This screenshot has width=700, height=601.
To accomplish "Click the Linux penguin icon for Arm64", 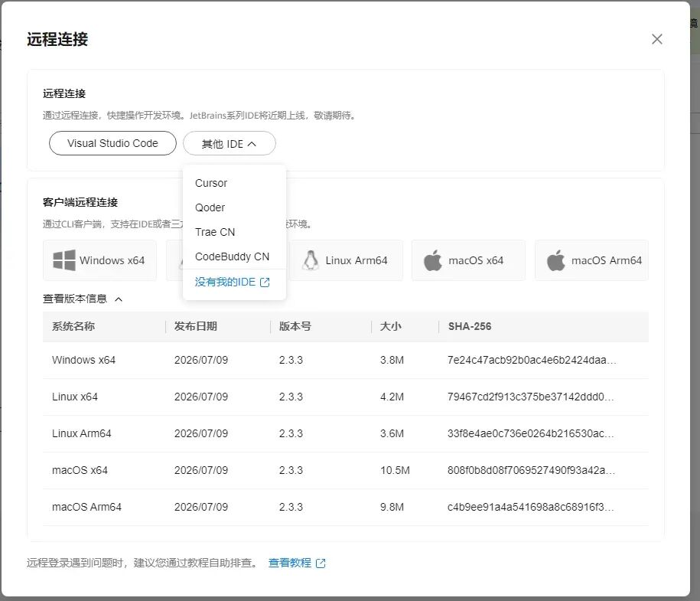I will (311, 260).
